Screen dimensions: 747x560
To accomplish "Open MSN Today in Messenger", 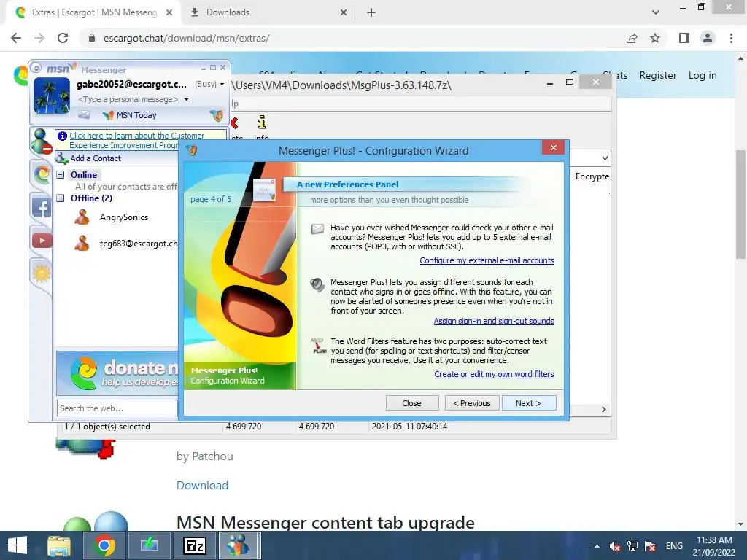I will pos(130,115).
